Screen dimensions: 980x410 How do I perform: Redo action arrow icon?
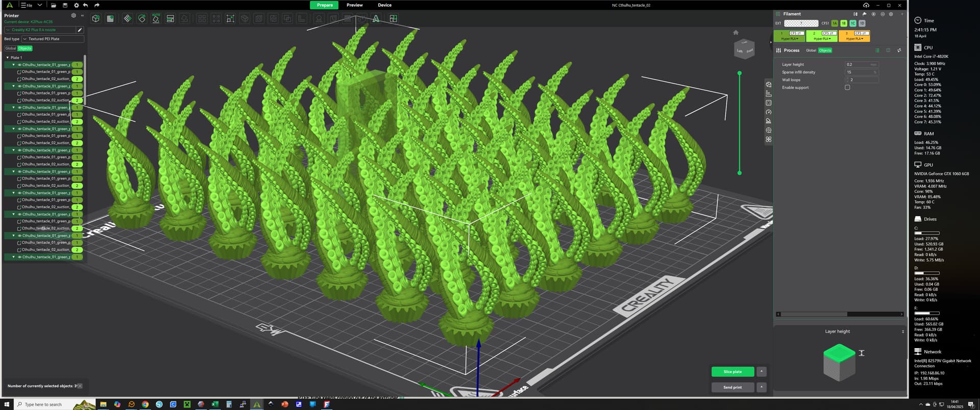coord(97,5)
